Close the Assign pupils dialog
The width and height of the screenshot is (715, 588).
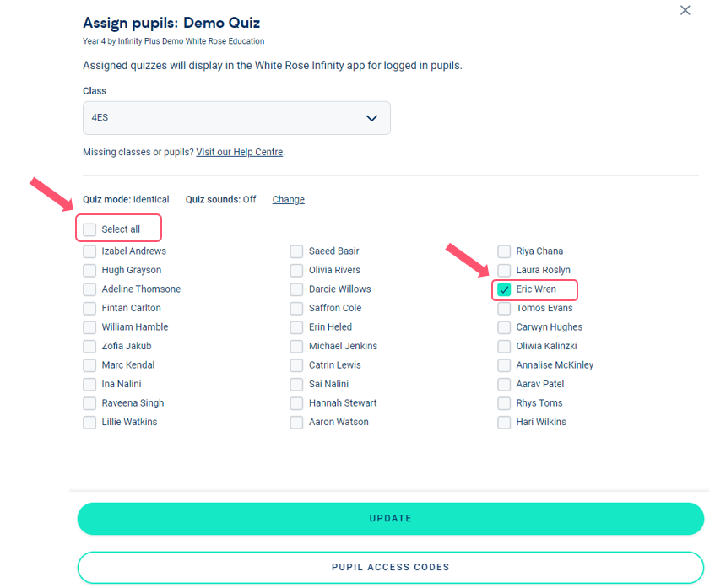click(x=685, y=10)
